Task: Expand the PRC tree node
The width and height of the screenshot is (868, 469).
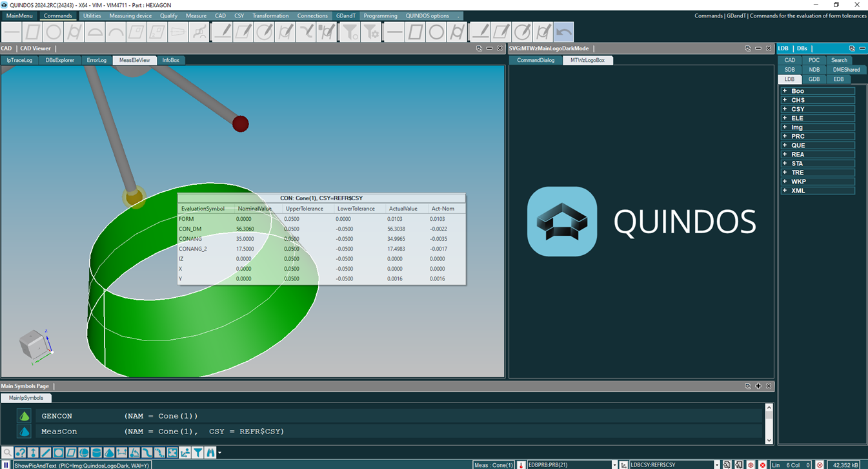Action: [785, 136]
